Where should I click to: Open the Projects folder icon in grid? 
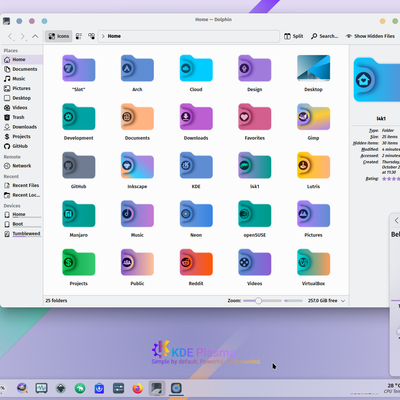(79, 263)
